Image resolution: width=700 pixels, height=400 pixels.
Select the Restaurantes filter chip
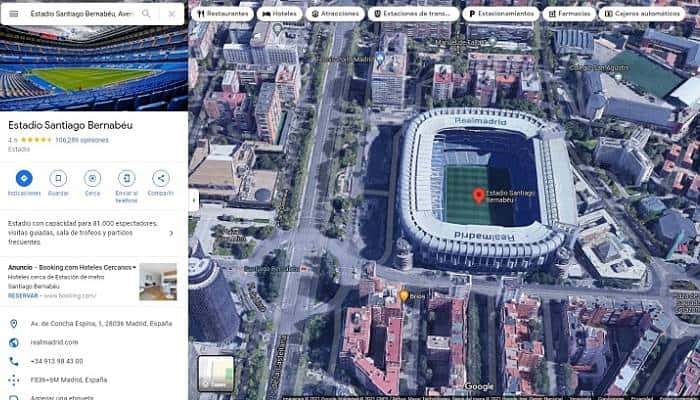click(x=222, y=14)
